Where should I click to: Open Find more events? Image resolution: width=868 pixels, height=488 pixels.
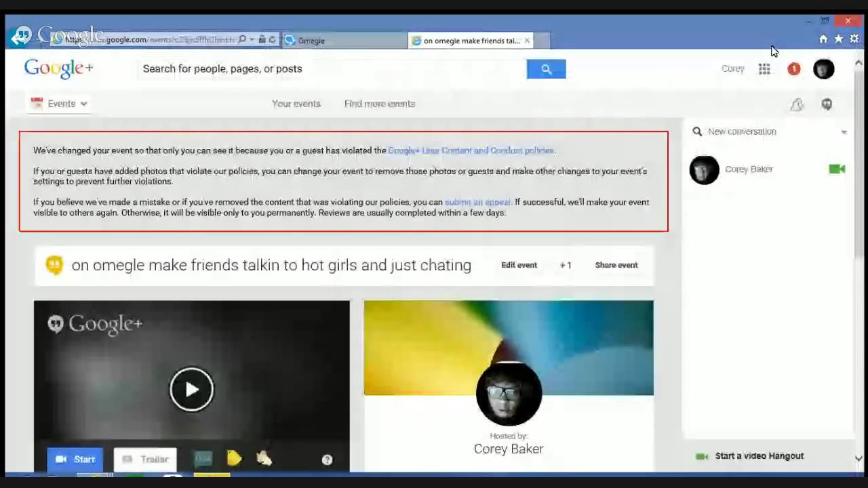380,104
